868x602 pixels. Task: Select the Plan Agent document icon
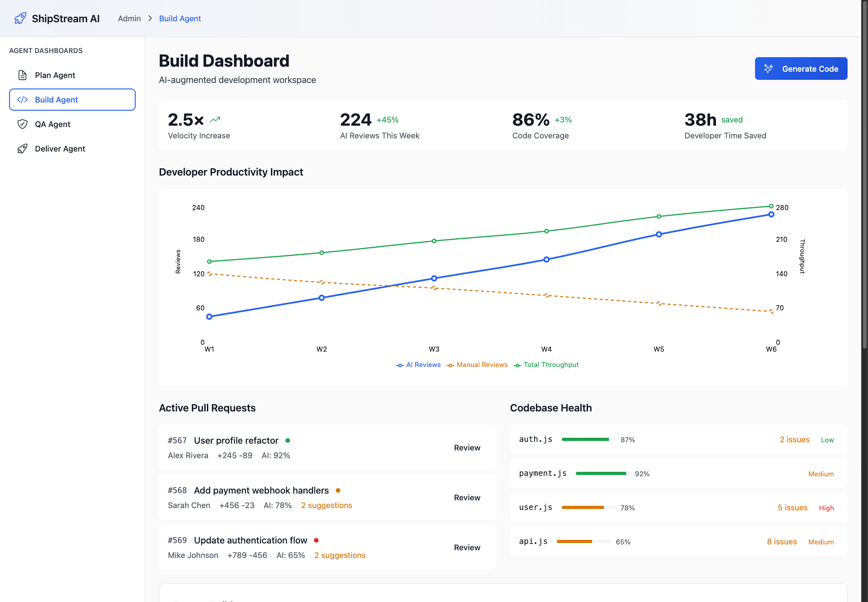tap(23, 75)
